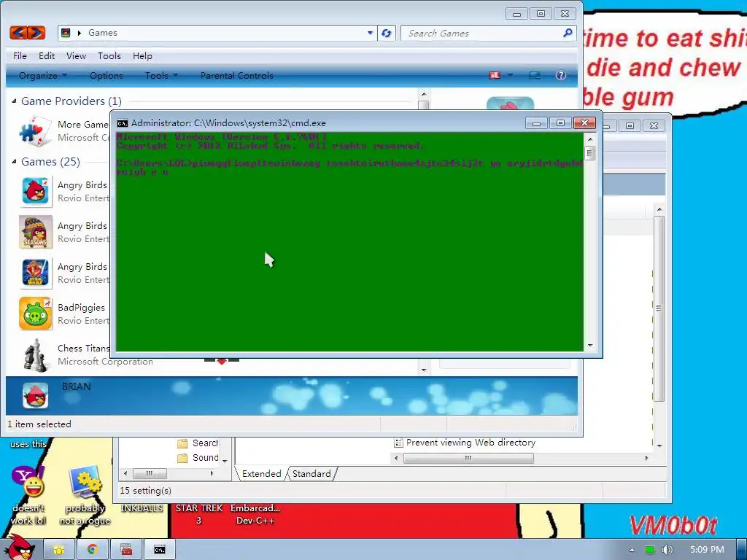Open the Yahoo Messenger desktop icon

[28, 482]
